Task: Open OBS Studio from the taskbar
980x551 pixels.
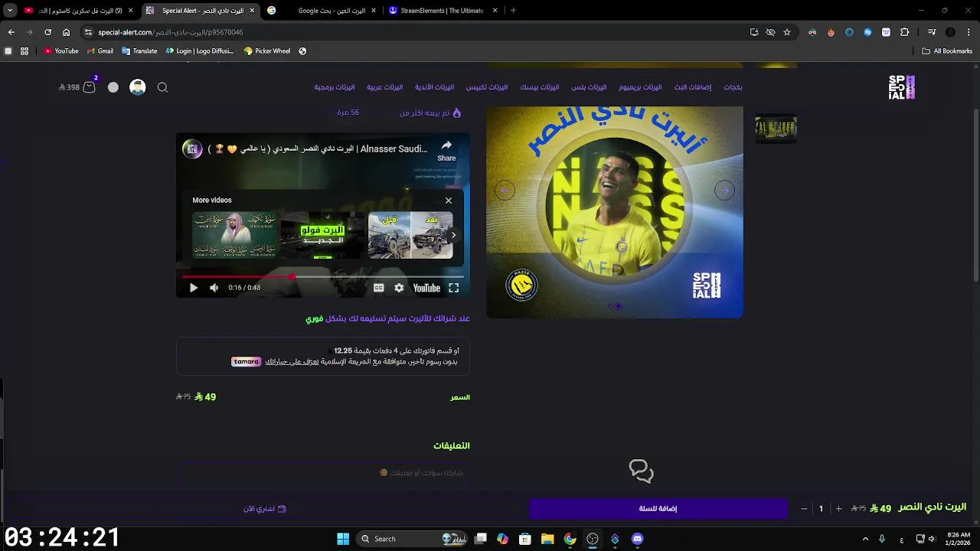Action: (593, 539)
